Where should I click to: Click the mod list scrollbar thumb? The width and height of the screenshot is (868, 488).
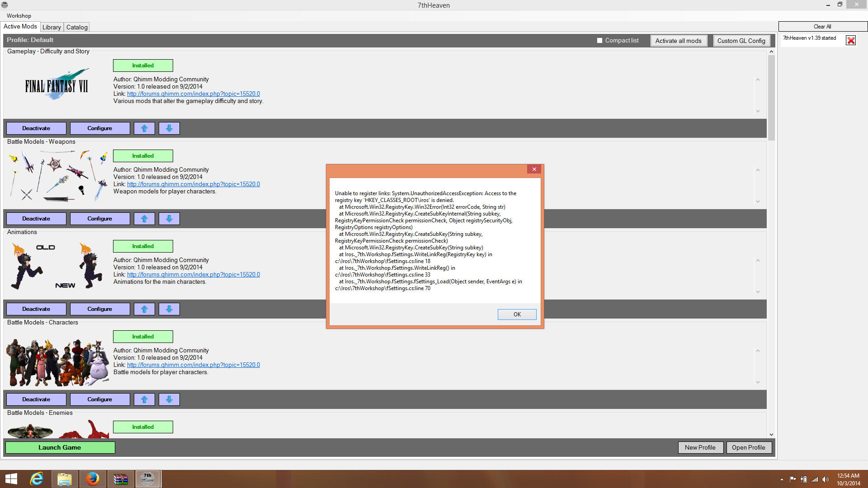tap(771, 98)
